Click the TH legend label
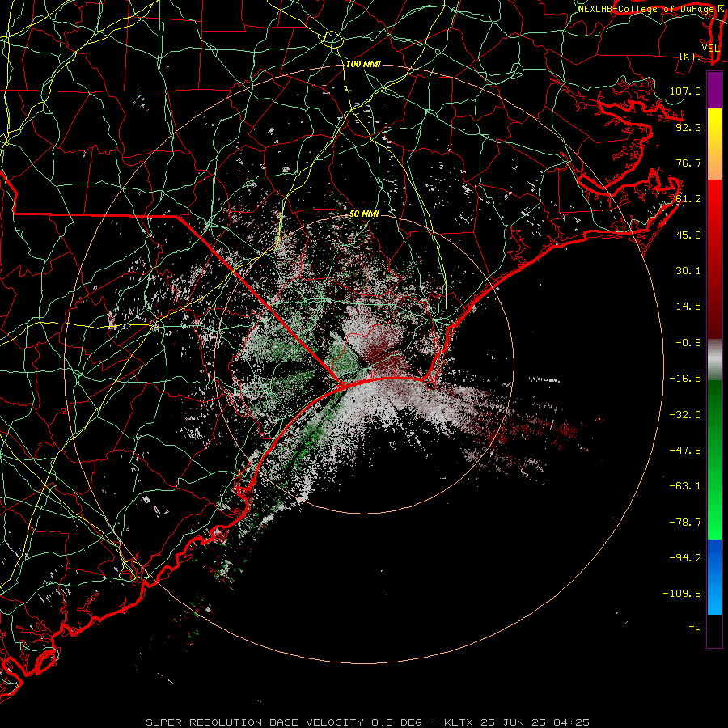Image resolution: width=728 pixels, height=728 pixels. (695, 630)
